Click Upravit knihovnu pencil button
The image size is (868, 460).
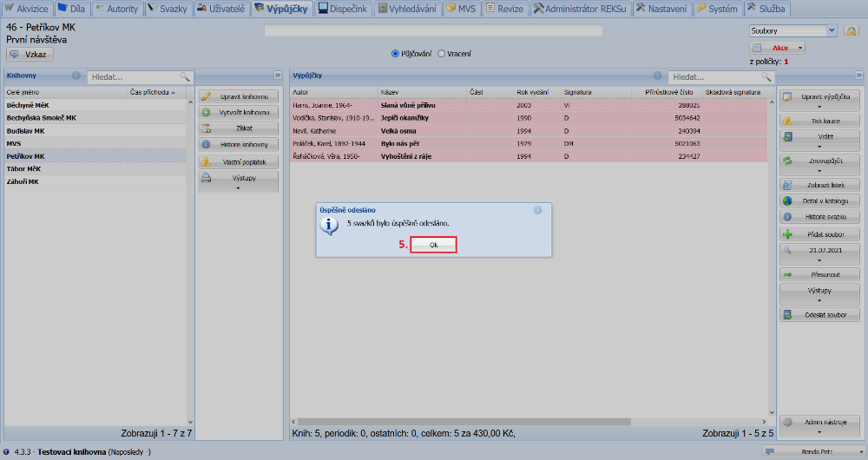tap(239, 95)
